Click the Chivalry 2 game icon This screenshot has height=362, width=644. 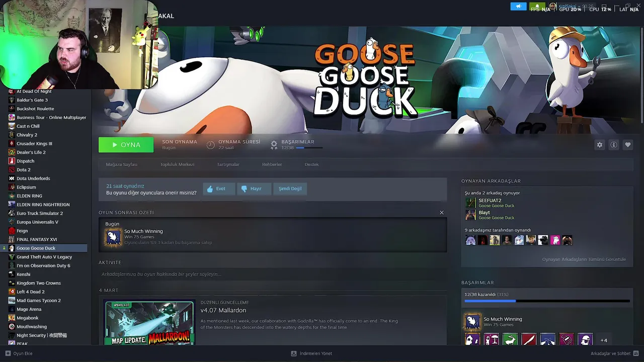(12, 135)
